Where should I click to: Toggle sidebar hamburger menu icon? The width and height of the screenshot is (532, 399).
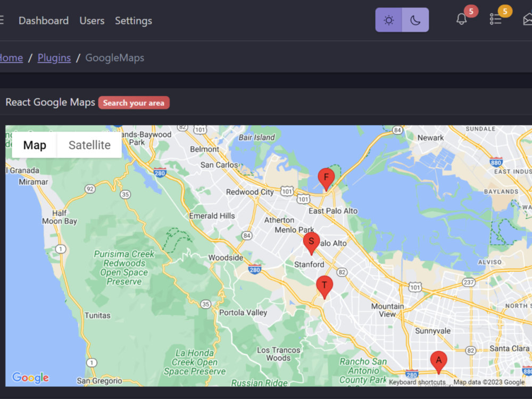[2, 20]
